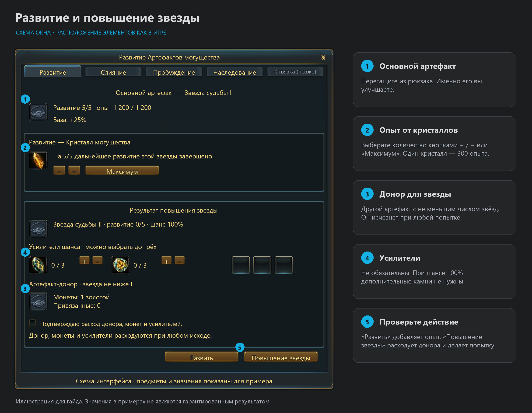Select the Кристалл могущества crystal icon
532x413 pixels.
[x=38, y=161]
